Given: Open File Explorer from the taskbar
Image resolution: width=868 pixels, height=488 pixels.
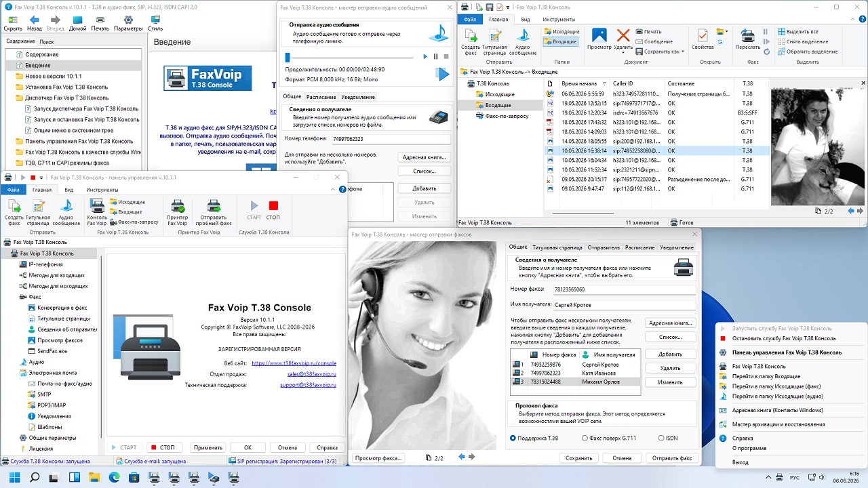Looking at the screenshot, I should tap(94, 479).
